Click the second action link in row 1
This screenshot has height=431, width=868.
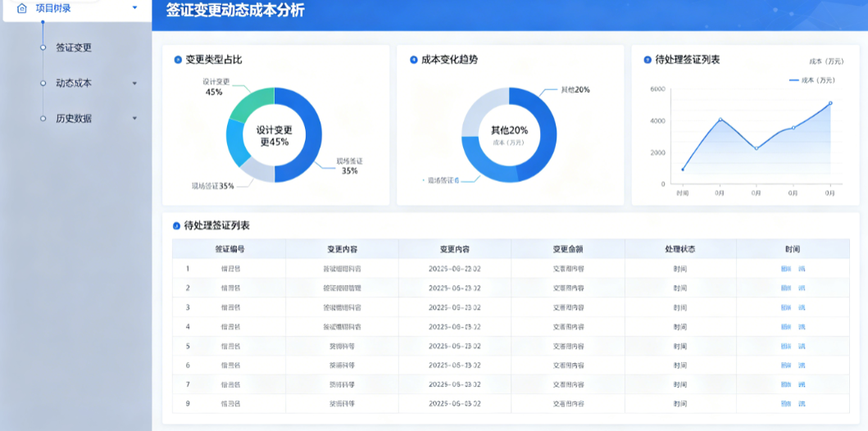point(802,269)
